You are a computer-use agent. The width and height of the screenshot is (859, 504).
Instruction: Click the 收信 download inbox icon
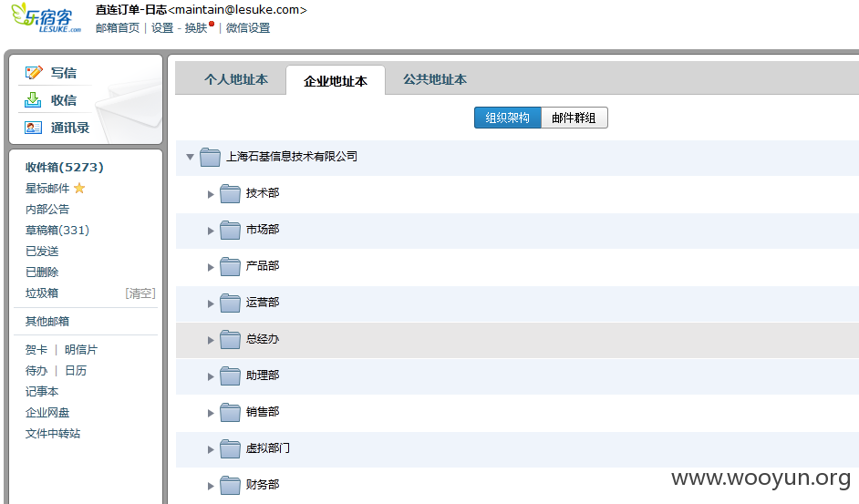pos(33,99)
